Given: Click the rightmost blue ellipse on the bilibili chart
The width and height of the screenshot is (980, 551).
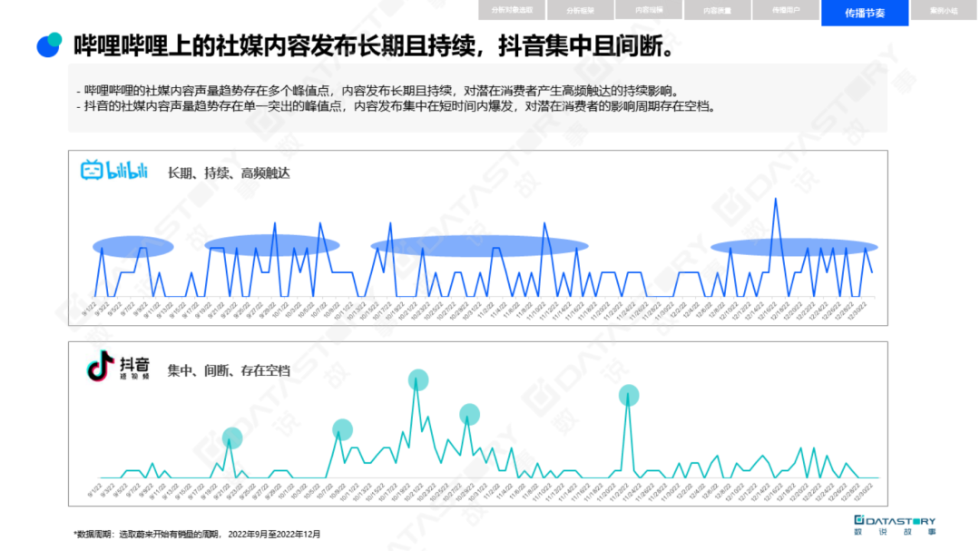Looking at the screenshot, I should pos(794,247).
